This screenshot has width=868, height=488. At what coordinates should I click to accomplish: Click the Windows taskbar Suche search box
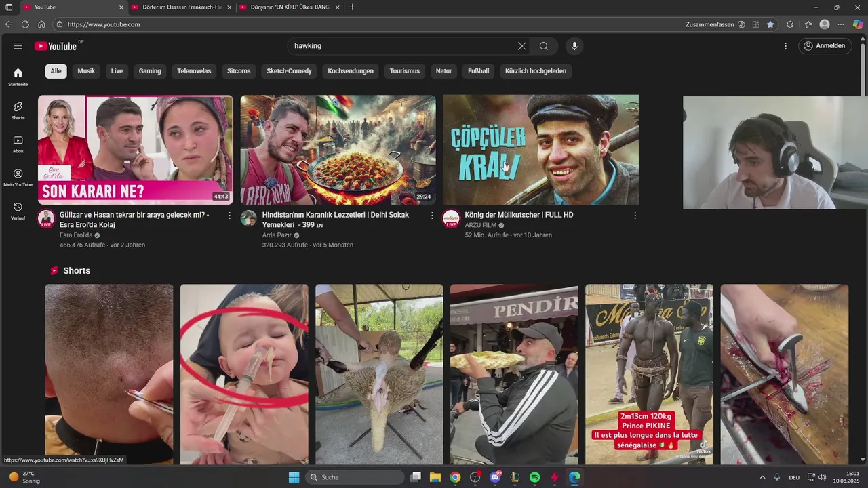point(355,477)
